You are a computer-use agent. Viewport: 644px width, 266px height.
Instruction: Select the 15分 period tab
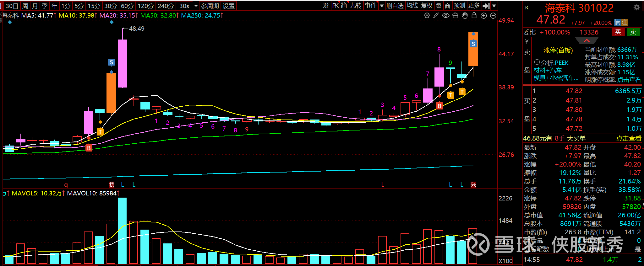[94, 6]
